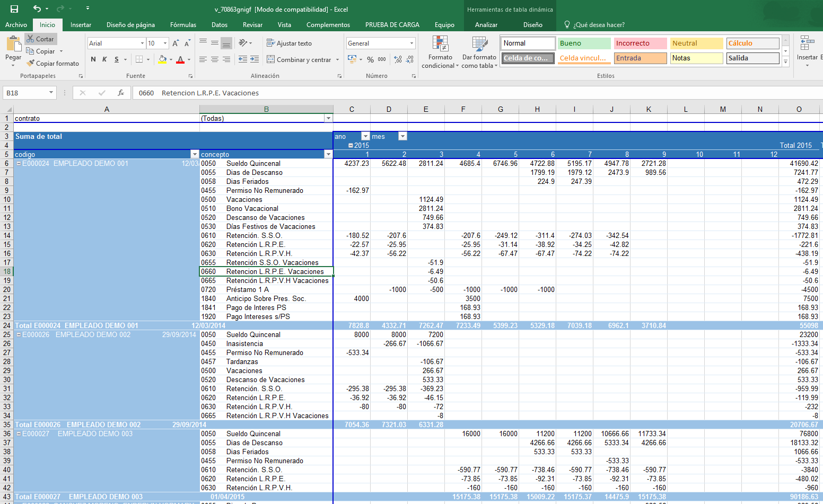Click the borders icon

(x=139, y=59)
